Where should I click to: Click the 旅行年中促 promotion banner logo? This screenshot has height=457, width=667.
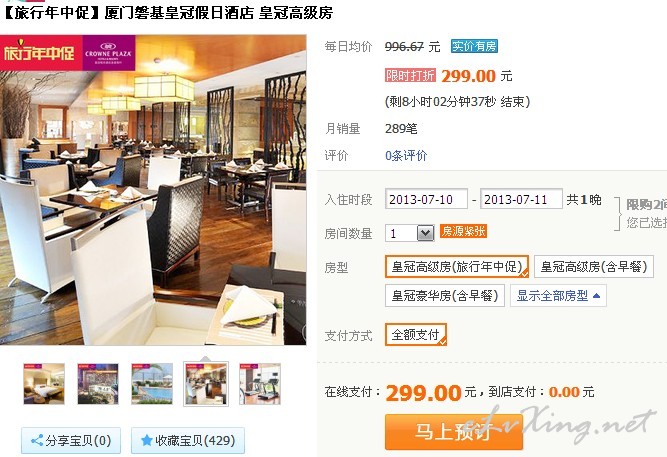41,53
